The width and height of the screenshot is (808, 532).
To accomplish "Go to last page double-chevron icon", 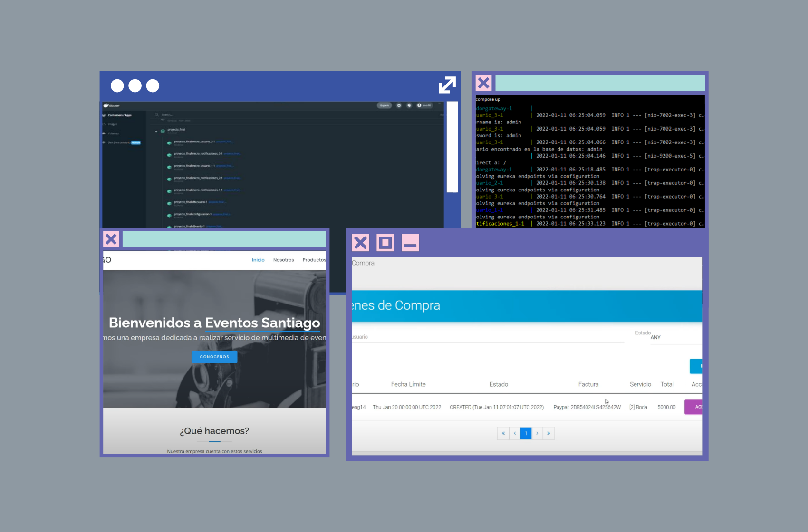I will pos(548,433).
